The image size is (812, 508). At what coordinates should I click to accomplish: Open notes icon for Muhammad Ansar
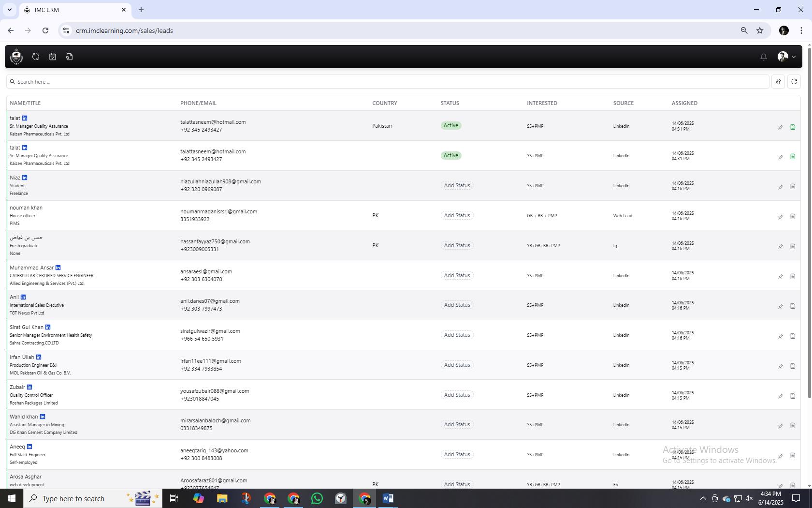pyautogui.click(x=793, y=277)
